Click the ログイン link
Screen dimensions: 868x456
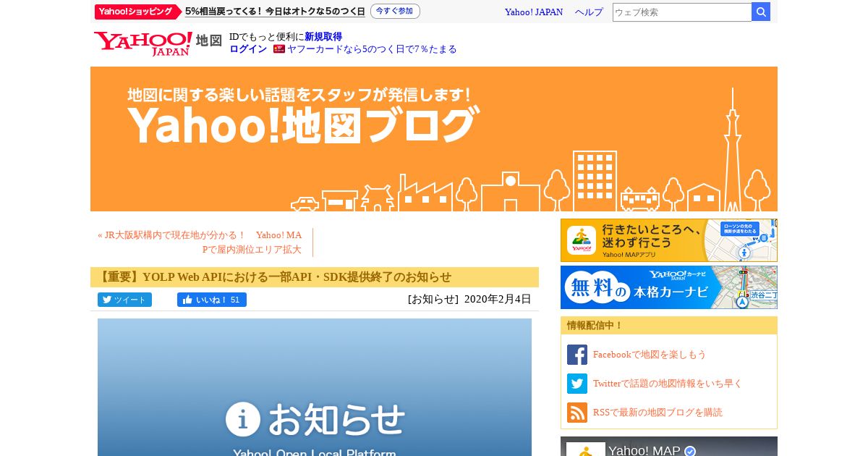click(248, 49)
